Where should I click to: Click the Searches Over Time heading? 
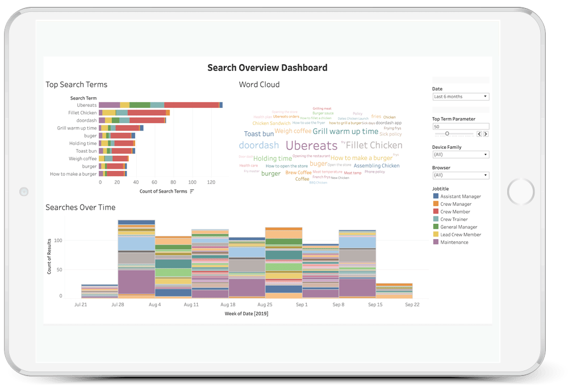tap(81, 207)
